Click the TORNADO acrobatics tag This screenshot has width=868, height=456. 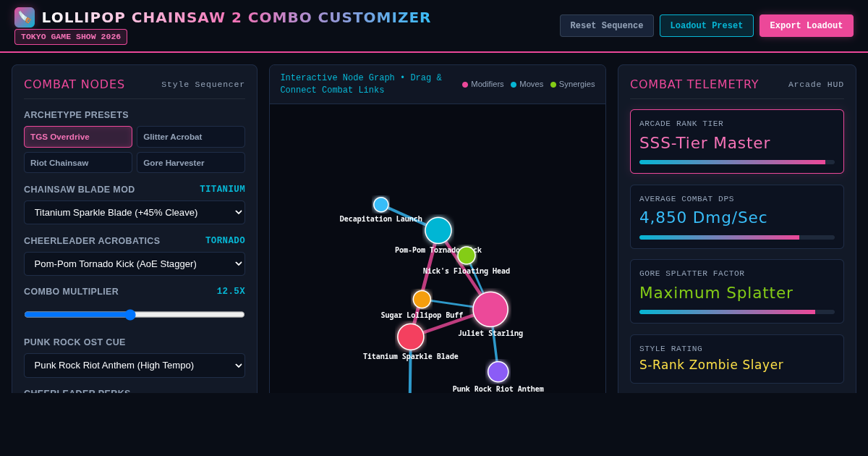tap(225, 241)
